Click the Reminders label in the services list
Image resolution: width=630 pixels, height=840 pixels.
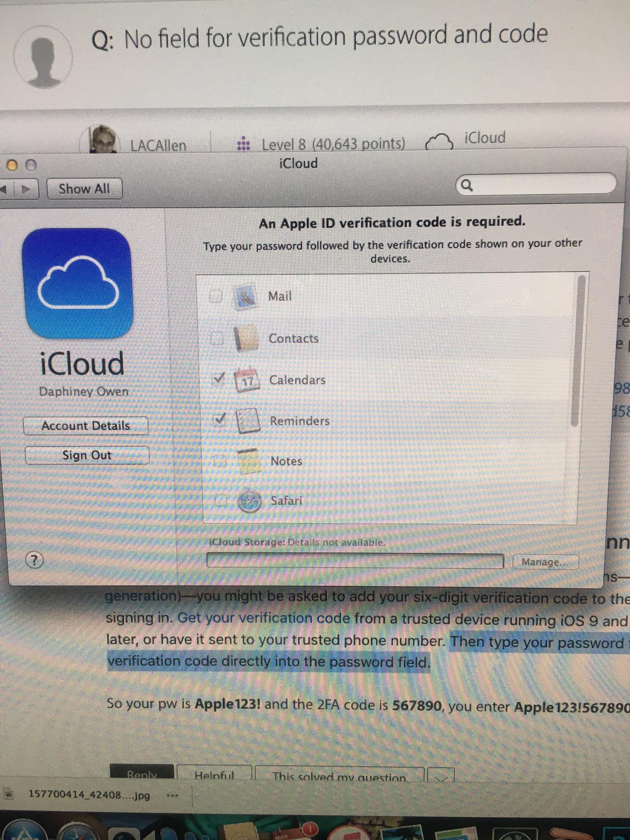[x=300, y=421]
